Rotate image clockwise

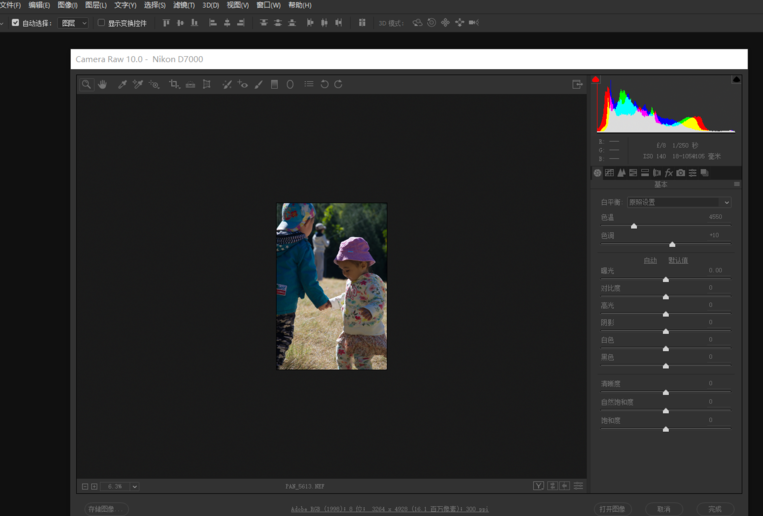[339, 85]
